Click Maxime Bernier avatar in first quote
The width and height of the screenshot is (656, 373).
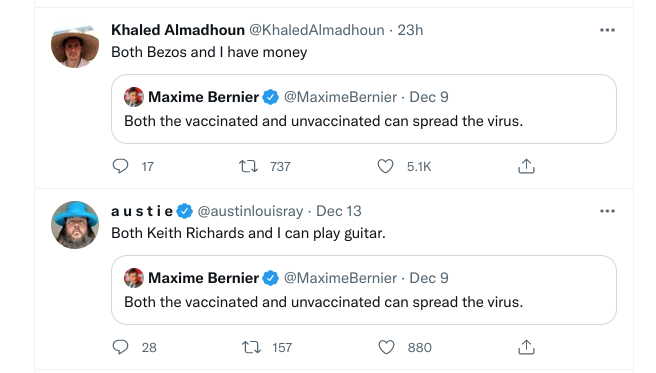pos(134,97)
